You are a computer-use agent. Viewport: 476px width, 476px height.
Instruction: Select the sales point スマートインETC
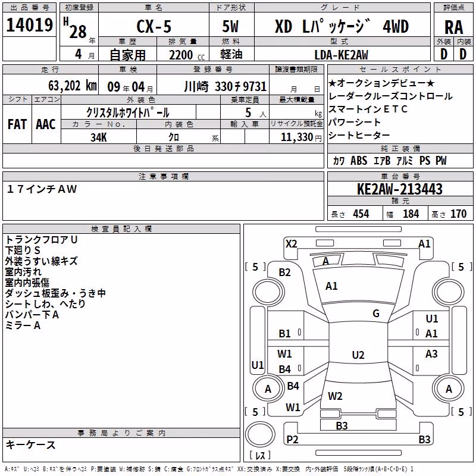[x=368, y=109]
